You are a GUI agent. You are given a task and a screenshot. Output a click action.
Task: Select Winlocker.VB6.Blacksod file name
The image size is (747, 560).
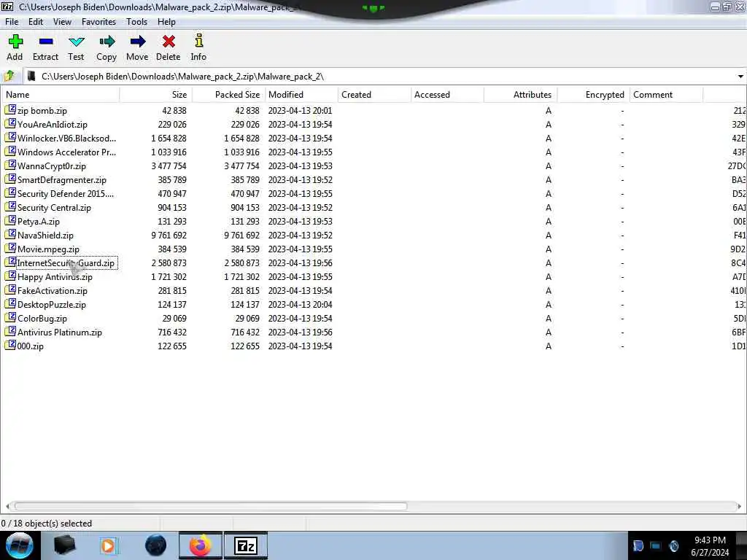click(66, 138)
